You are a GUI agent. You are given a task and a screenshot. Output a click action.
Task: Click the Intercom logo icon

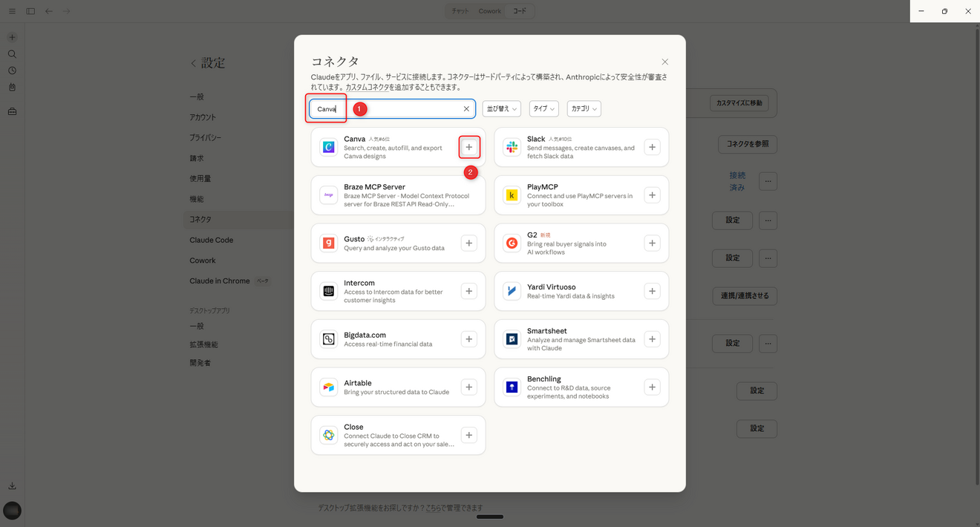tap(329, 291)
